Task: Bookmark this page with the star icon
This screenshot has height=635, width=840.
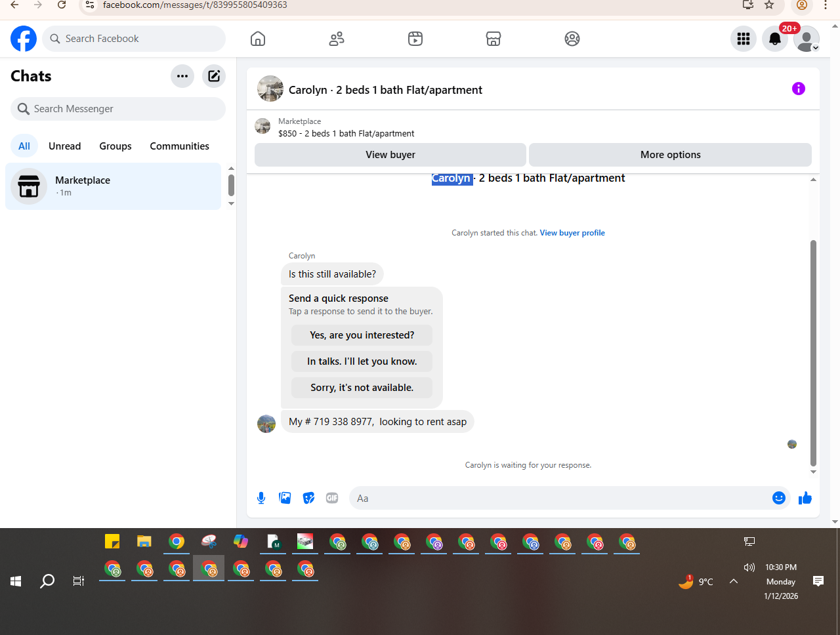Action: coord(769,5)
